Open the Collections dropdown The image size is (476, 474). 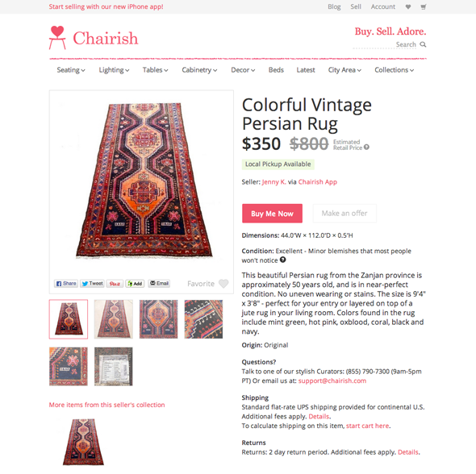pyautogui.click(x=394, y=70)
